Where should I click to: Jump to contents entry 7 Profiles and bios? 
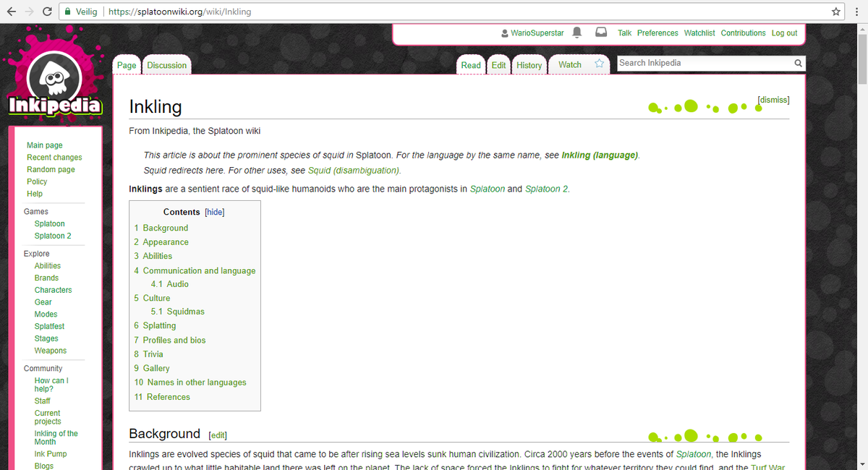click(170, 341)
